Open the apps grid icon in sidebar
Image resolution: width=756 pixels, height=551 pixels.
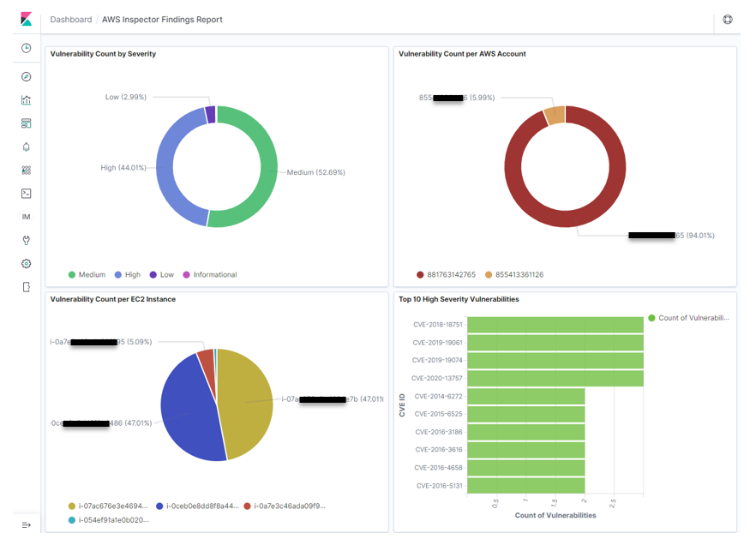(26, 170)
